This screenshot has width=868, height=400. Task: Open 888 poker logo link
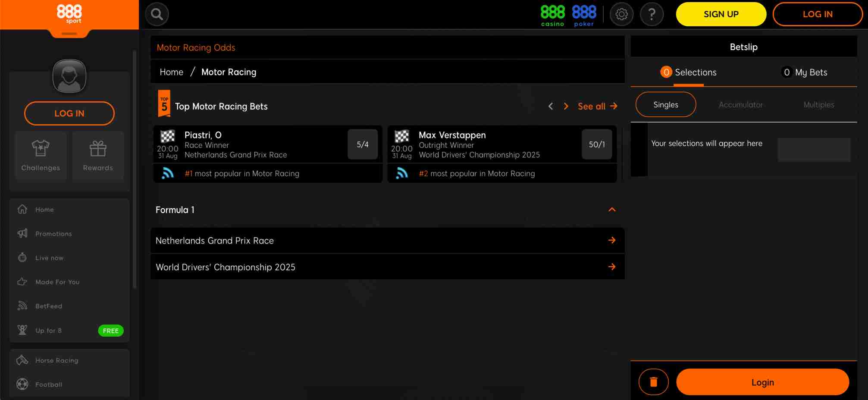(x=584, y=16)
